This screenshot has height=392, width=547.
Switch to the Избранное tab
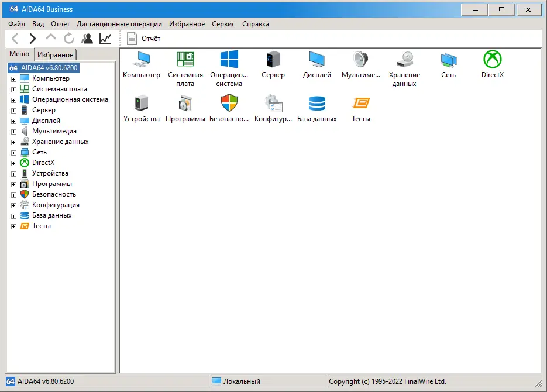click(54, 54)
